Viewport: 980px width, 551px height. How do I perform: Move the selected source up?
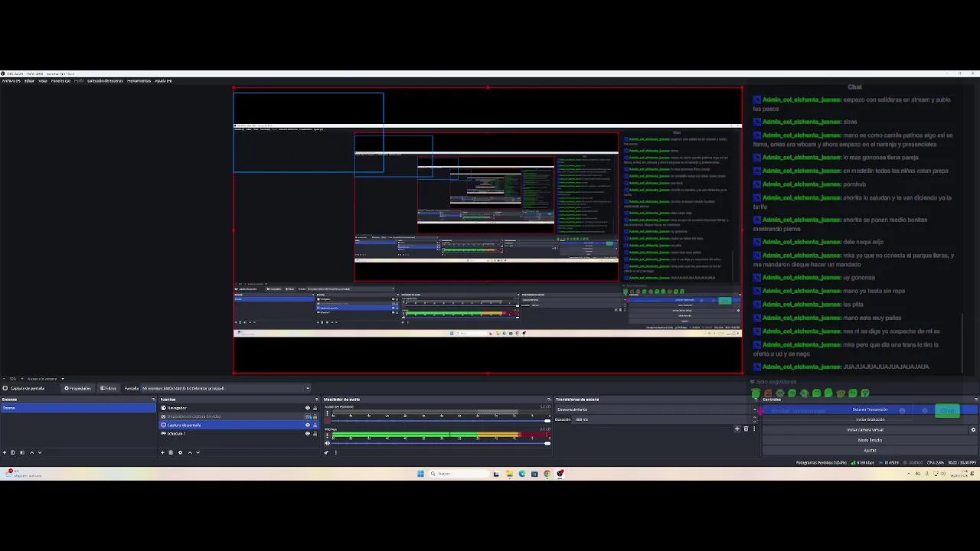coord(190,452)
